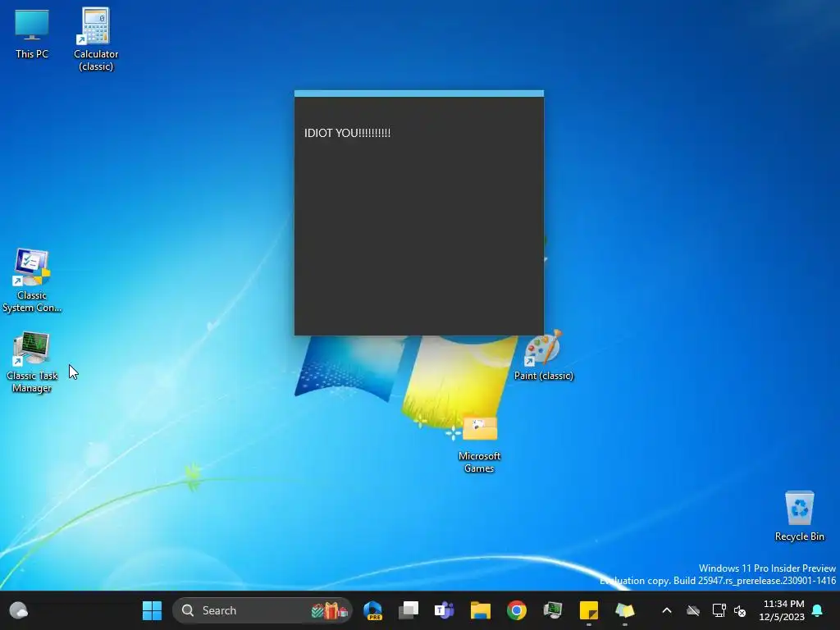
Task: Click the IDIOT YOU!!!!!!!!!! note text
Action: pos(347,133)
